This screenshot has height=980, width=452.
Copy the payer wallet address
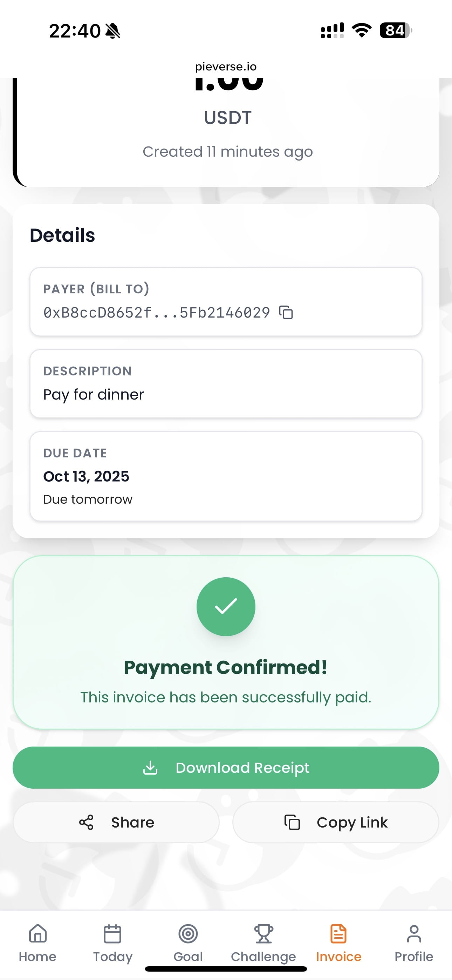click(x=286, y=312)
